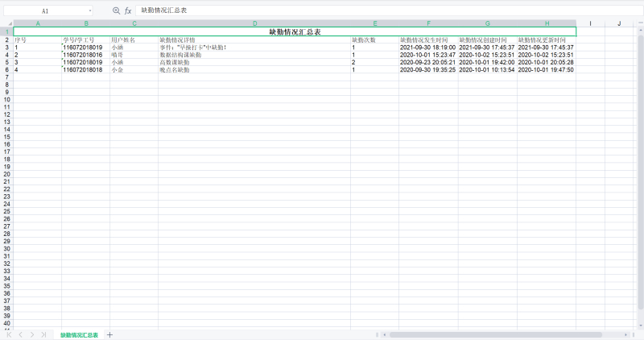Click the 缺勤次数 header cell

pos(375,39)
